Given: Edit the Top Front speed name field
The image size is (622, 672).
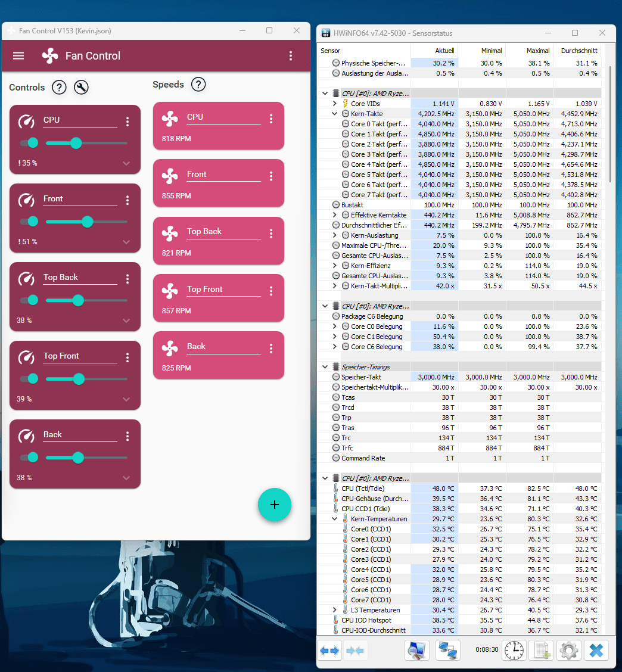Looking at the screenshot, I should click(x=224, y=290).
